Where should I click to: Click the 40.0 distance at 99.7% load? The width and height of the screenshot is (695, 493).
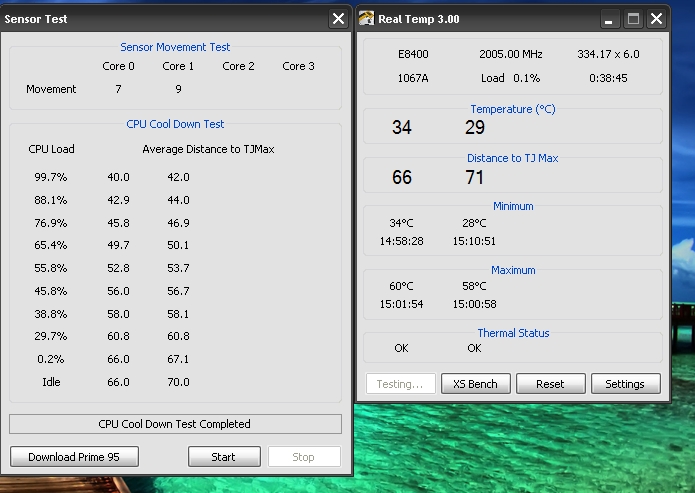(x=118, y=177)
